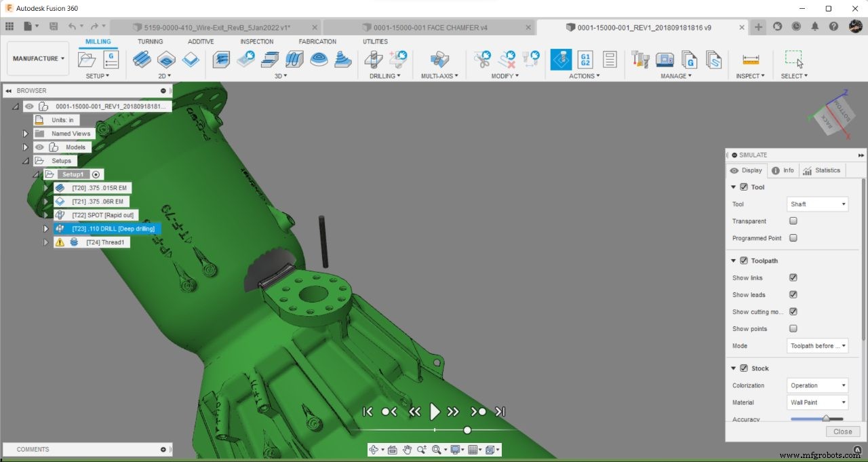
Task: Open the Tool Library icon under Manage
Action: click(x=640, y=60)
